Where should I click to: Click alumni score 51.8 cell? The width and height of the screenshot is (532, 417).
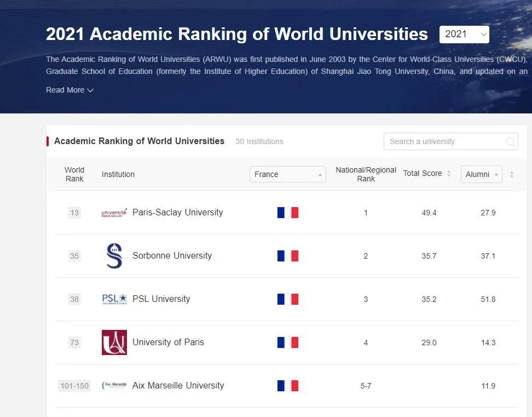pos(488,299)
